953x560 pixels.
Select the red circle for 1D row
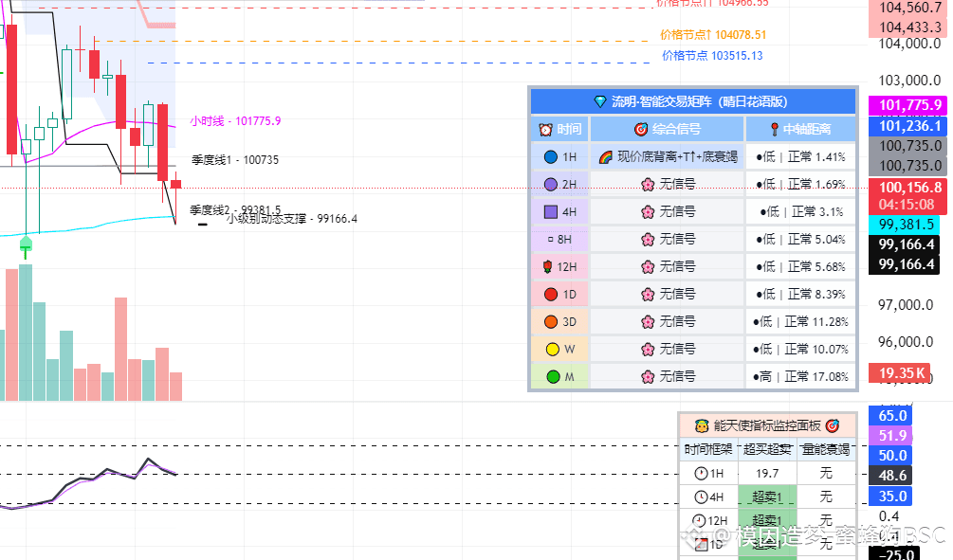coord(551,295)
